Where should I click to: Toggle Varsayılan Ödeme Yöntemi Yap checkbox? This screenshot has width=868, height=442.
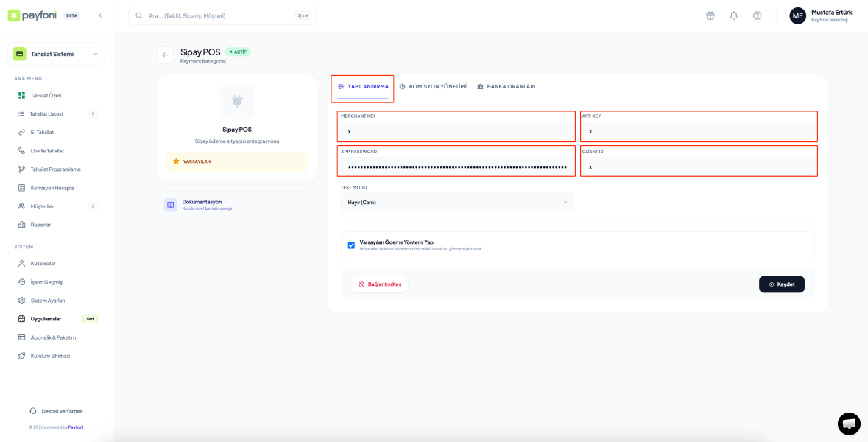351,245
